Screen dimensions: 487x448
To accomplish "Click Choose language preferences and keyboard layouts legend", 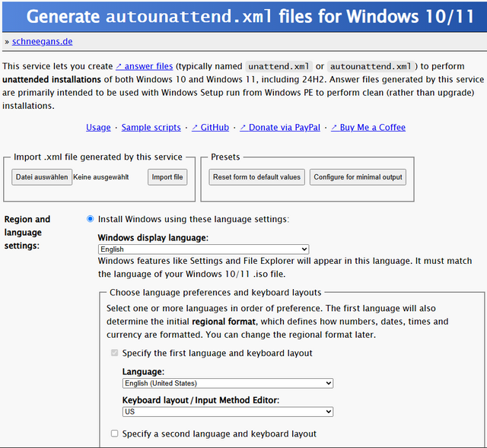I will click(215, 293).
